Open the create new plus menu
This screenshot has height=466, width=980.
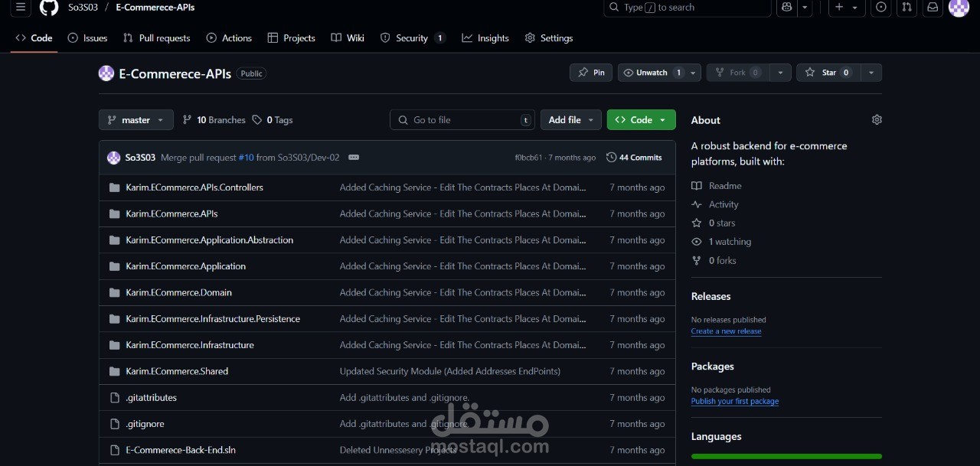click(x=846, y=7)
